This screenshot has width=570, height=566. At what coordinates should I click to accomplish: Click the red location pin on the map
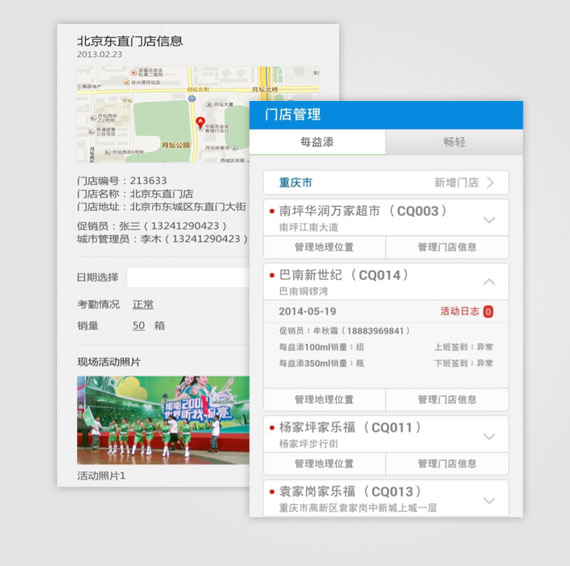[200, 123]
